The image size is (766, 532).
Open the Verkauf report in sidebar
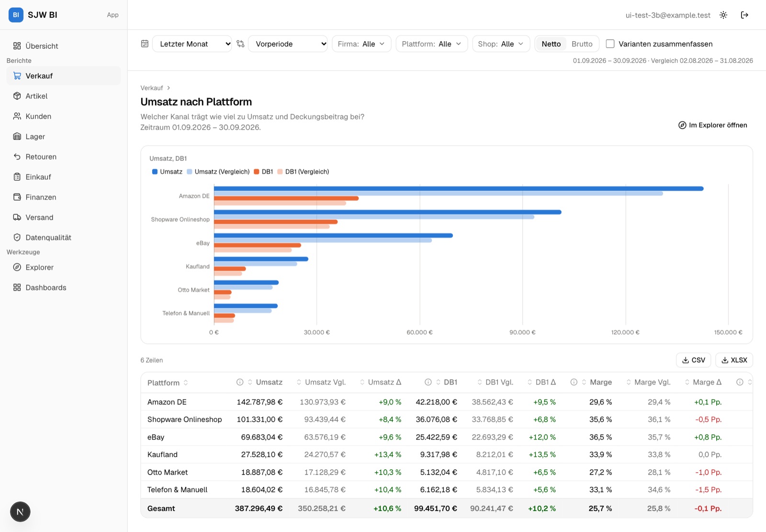tap(64, 76)
